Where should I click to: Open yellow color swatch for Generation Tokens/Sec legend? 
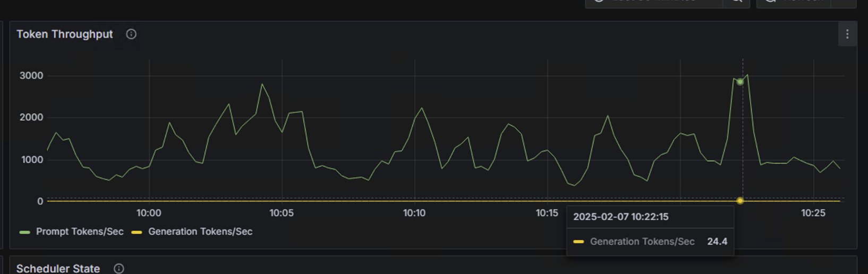[x=137, y=232]
